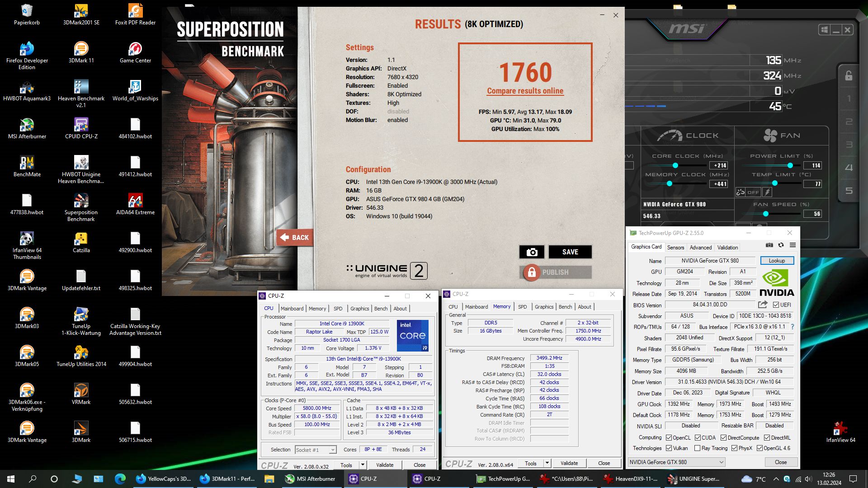Open the SPD tab in left CPU-Z window
Viewport: 868px width, 488px height.
338,309
